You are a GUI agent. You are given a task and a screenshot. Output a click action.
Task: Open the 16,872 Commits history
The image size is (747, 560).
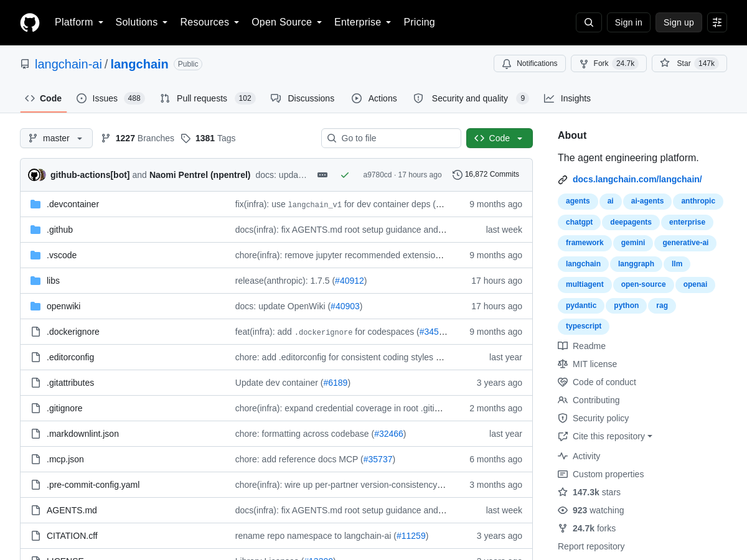pyautogui.click(x=486, y=175)
